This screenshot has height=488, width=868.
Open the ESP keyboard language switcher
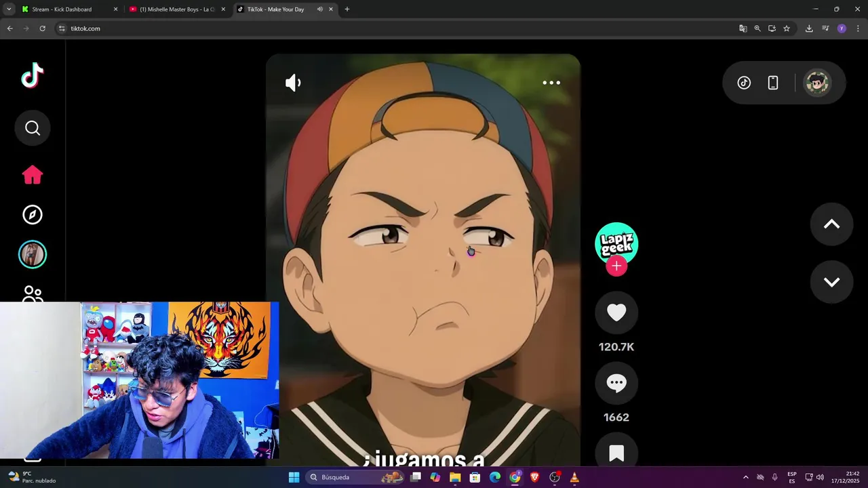point(792,477)
